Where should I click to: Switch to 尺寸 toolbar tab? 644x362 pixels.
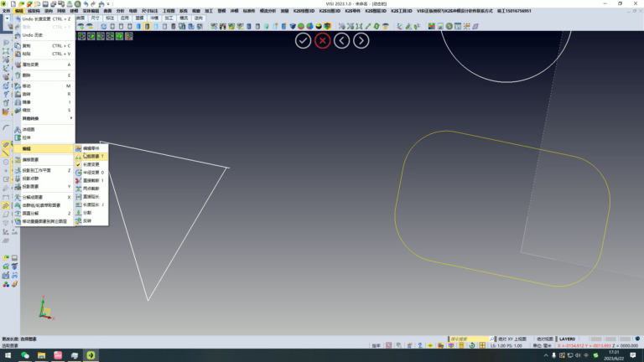pos(96,18)
